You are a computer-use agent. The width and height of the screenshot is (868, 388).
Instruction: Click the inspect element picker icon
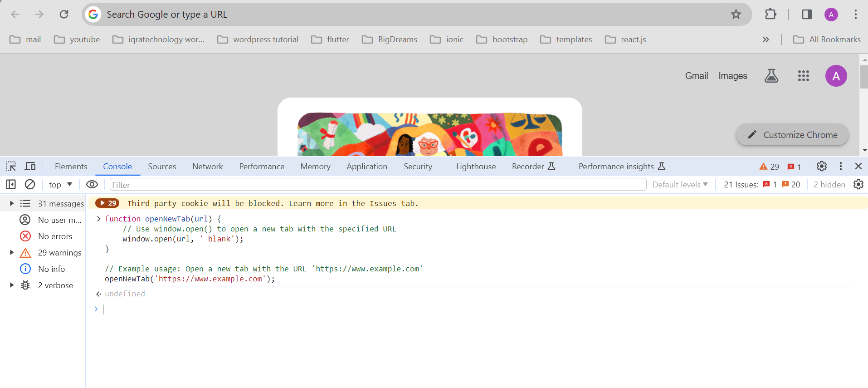click(11, 167)
